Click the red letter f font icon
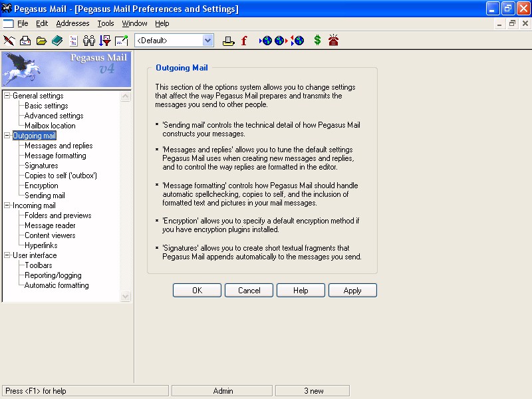Viewport: 532px width, 399px height. tap(244, 41)
